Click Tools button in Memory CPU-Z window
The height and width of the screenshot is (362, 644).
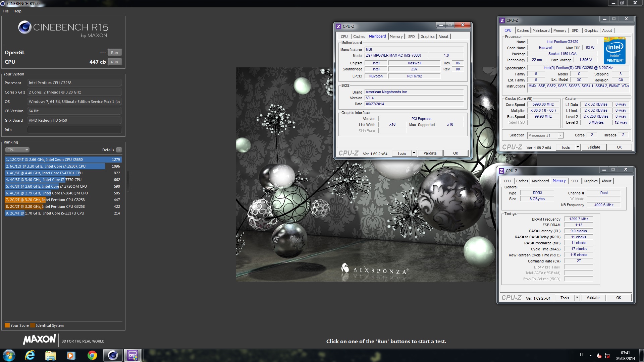[x=565, y=298]
